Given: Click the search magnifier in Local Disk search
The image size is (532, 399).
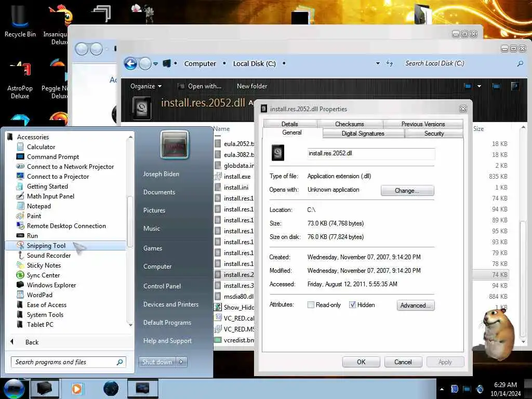Looking at the screenshot, I should coord(520,63).
